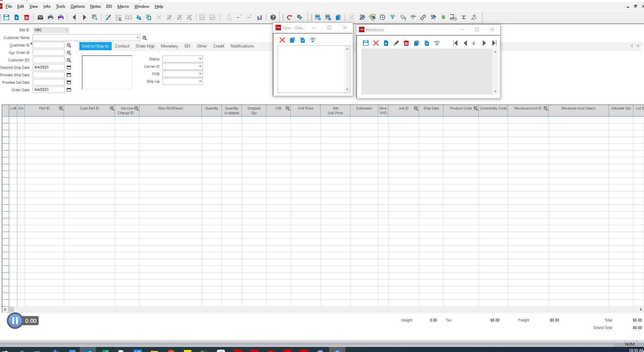Click the Misc Ref/Descr column header
Image resolution: width=644 pixels, height=352 pixels.
(170, 111)
